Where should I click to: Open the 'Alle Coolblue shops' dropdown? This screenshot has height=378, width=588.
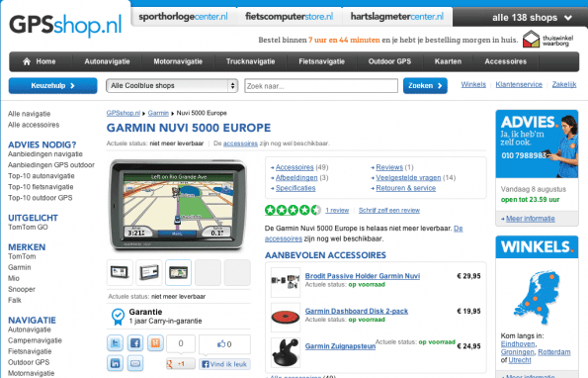(x=173, y=85)
